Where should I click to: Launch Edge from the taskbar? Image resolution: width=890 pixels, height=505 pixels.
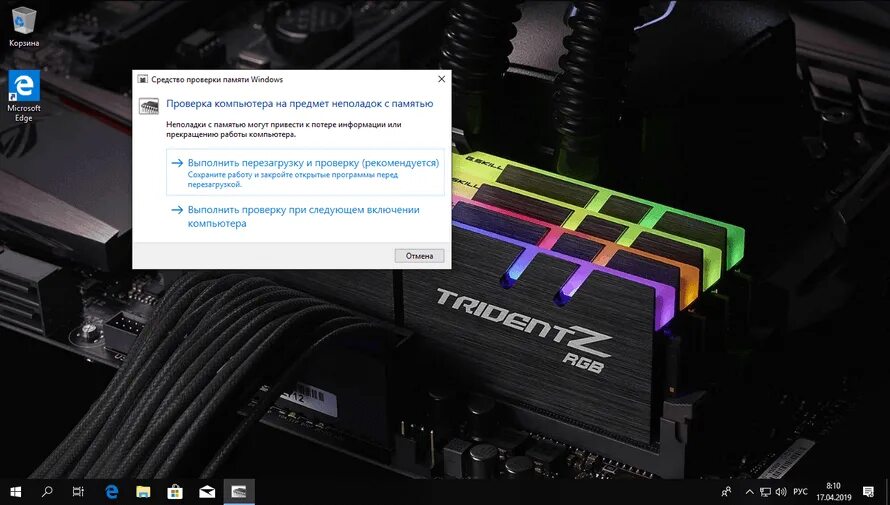(112, 491)
